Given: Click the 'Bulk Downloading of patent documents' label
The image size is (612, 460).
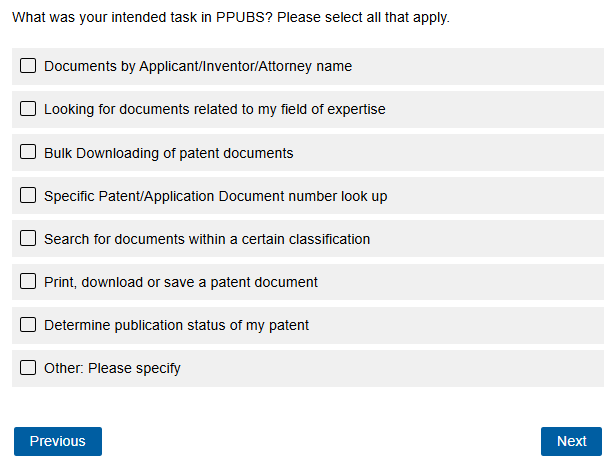Looking at the screenshot, I should point(169,154).
